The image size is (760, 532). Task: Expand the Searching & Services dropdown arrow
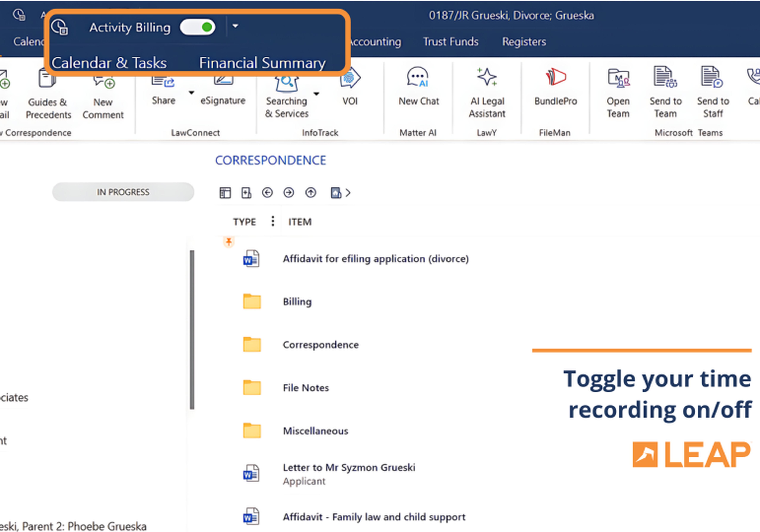tap(316, 94)
